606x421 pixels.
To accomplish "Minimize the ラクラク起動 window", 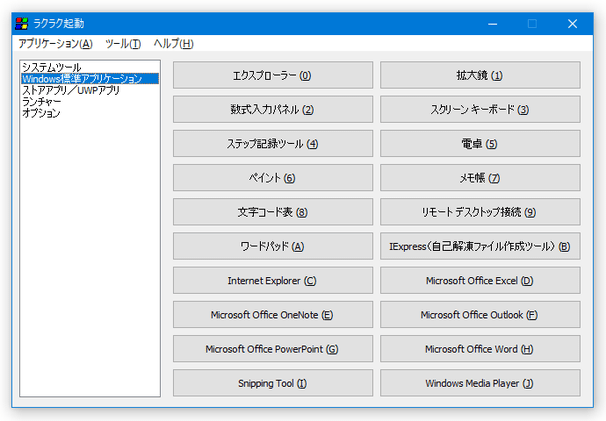I will [x=492, y=24].
